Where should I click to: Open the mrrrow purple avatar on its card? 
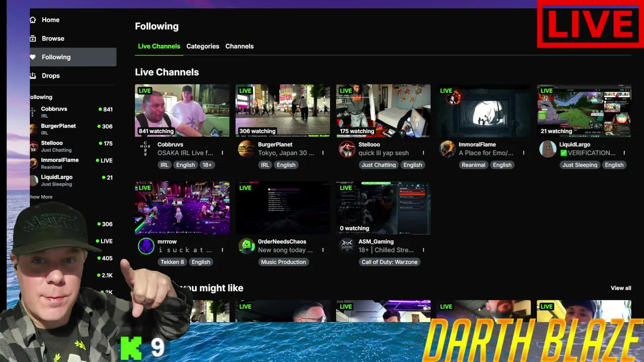146,246
